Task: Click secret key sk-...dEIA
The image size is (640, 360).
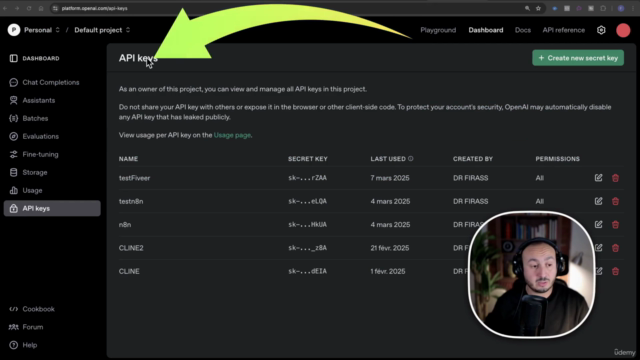Action: coord(307,271)
